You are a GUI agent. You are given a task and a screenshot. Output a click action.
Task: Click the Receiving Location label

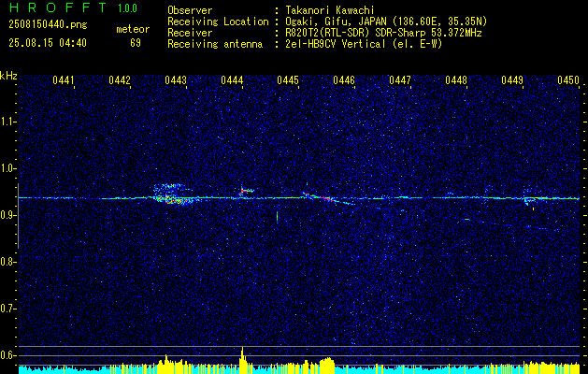pos(218,22)
